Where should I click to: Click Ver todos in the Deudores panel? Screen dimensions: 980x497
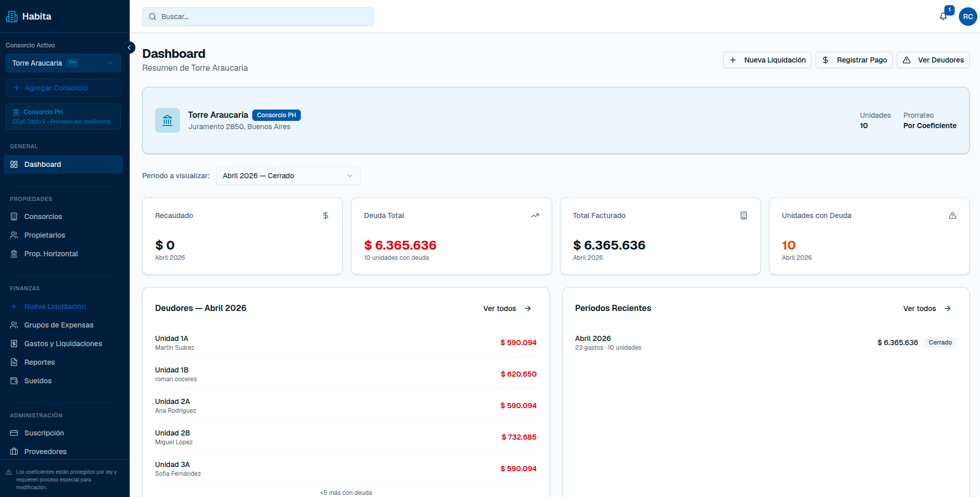(x=507, y=308)
